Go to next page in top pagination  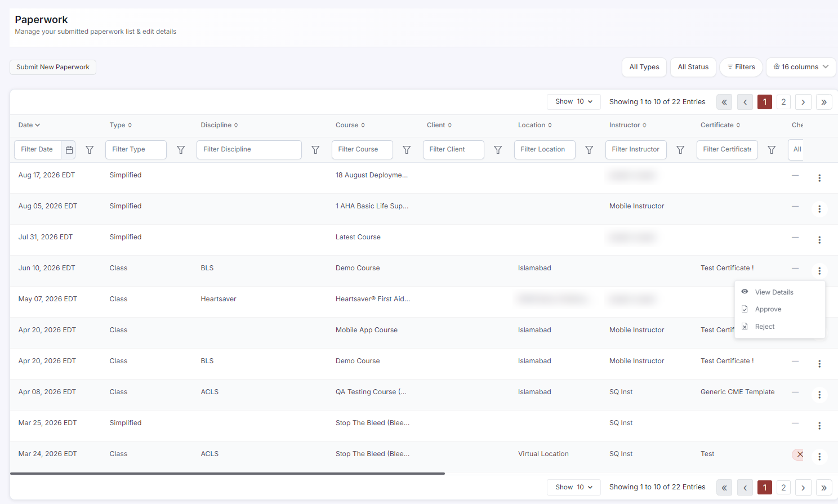803,102
